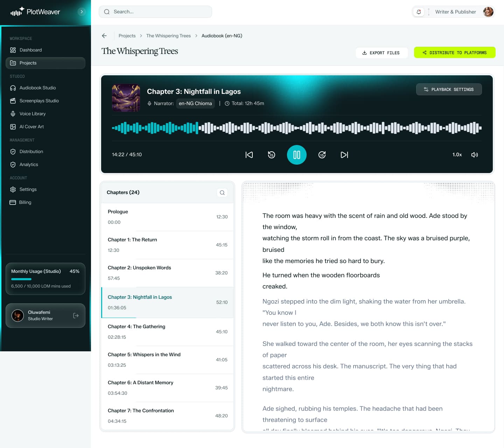
Task: Open account Settings
Action: tap(45, 189)
